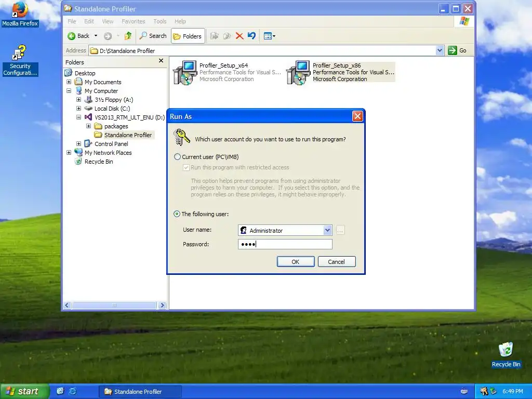Click OK in Run As dialog

pyautogui.click(x=296, y=262)
